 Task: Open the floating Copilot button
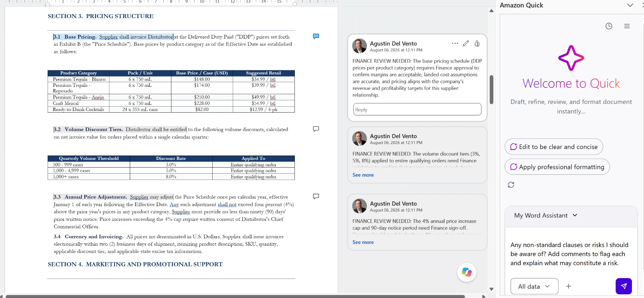(467, 272)
